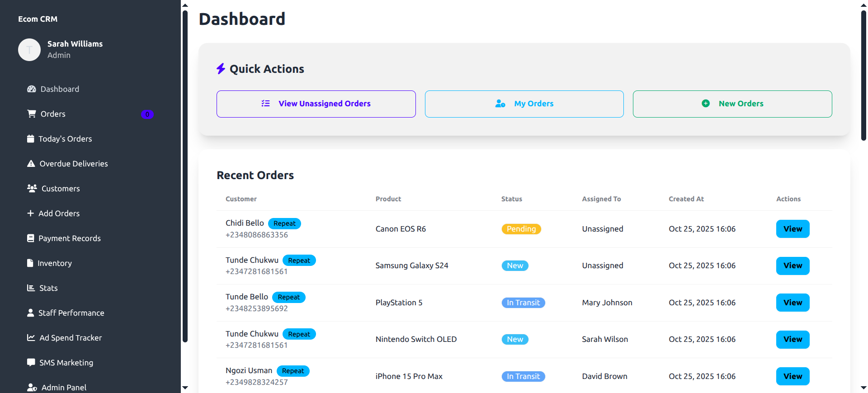
Task: Click main page scrollbar down arrow
Action: click(864, 388)
